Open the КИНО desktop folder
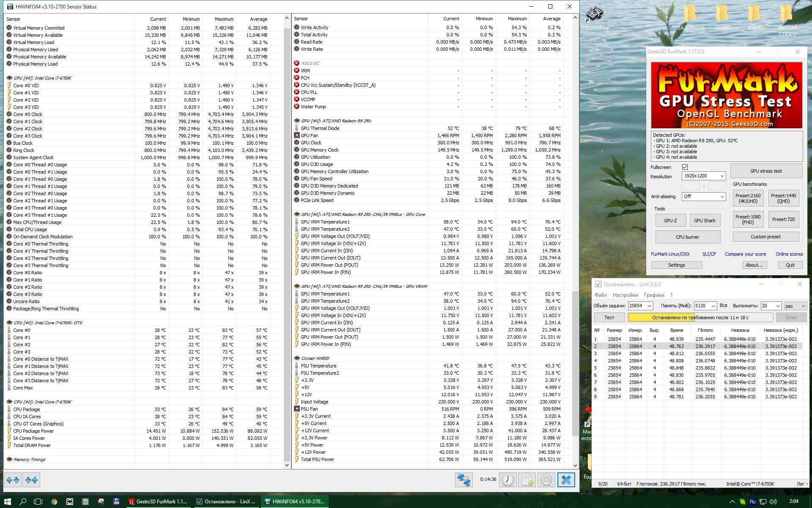Viewport: 812px width, 508px height. pos(755,18)
